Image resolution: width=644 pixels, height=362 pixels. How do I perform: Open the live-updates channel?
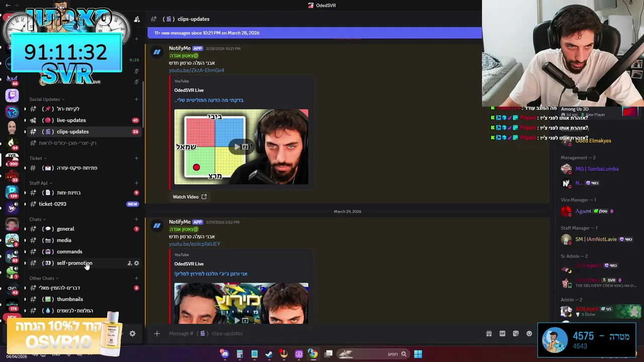click(x=84, y=120)
